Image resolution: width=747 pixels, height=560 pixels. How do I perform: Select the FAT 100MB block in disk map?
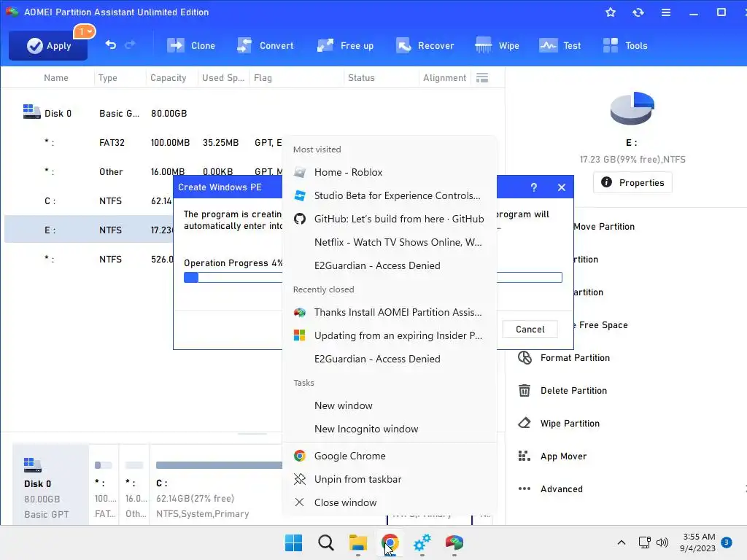point(104,485)
